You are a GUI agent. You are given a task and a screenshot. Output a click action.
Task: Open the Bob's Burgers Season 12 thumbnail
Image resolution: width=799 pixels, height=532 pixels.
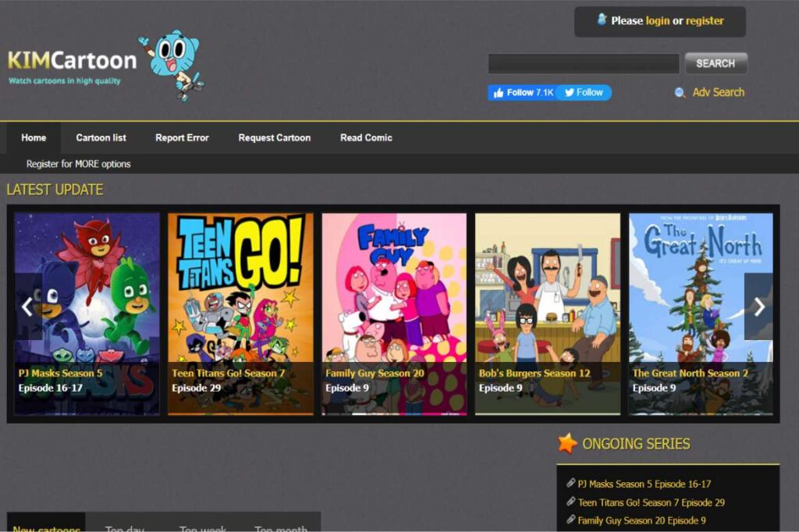[548, 314]
